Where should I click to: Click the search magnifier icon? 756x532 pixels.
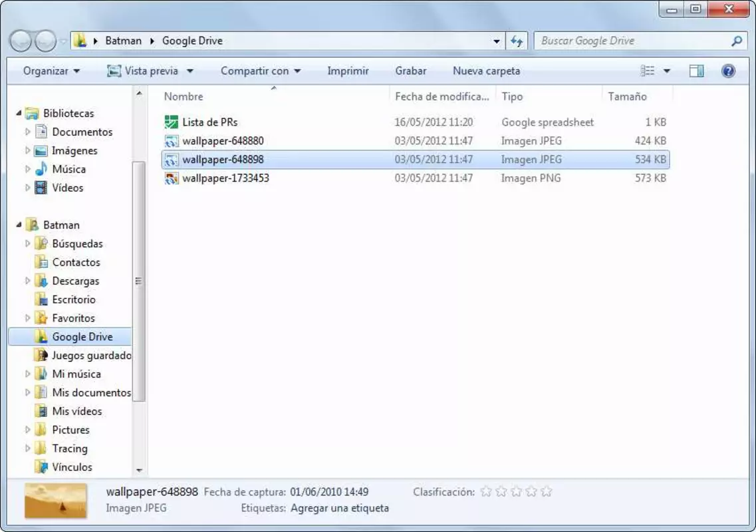tap(736, 41)
